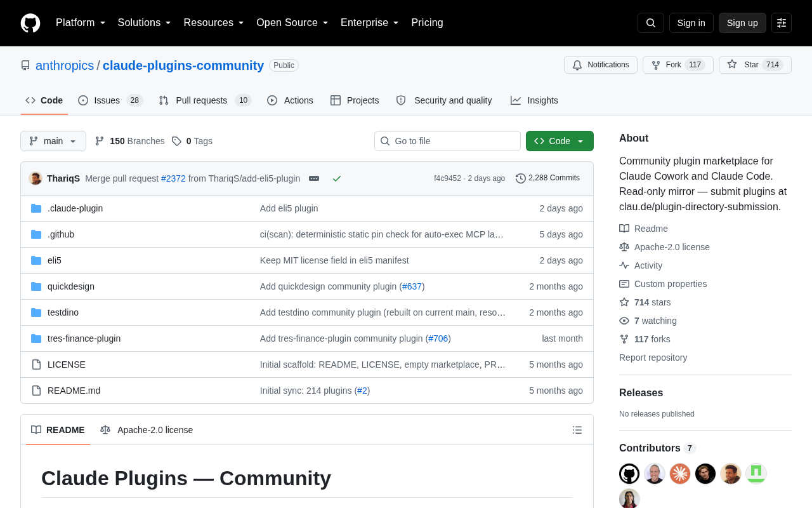The image size is (812, 508).
Task: View 714 stars link
Action: point(645,302)
